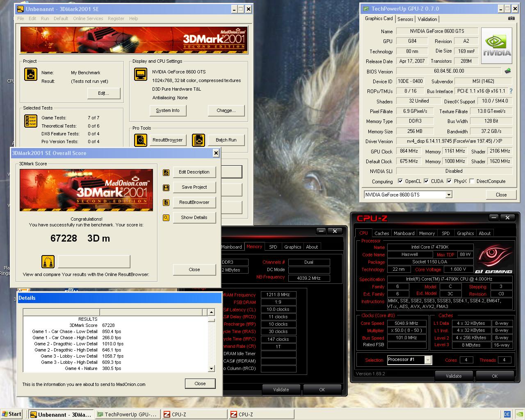The image size is (525, 420).
Task: Click the Game 4 - Nature result row
Action: pos(116,368)
